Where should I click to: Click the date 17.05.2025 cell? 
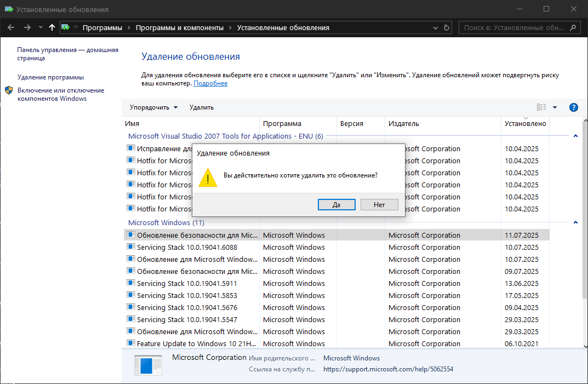[521, 295]
